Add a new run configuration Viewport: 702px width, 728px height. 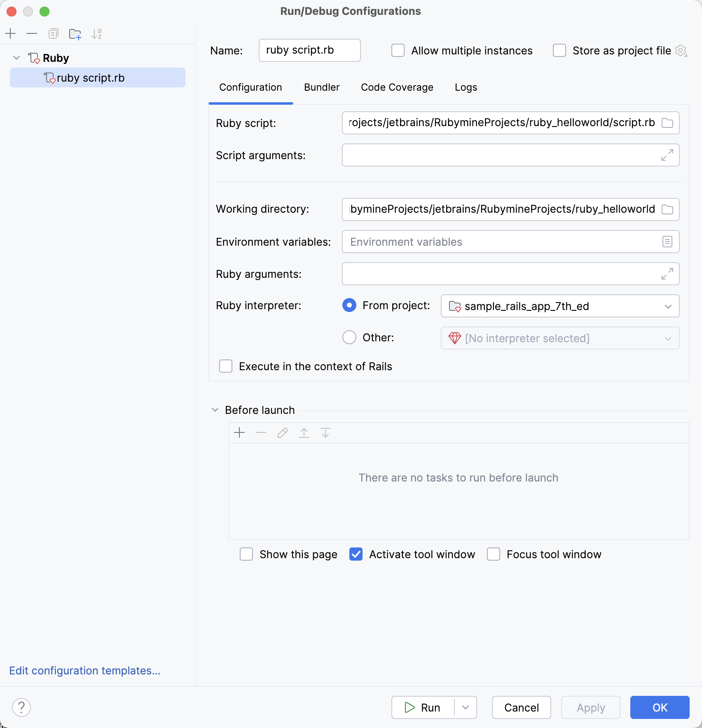10,34
